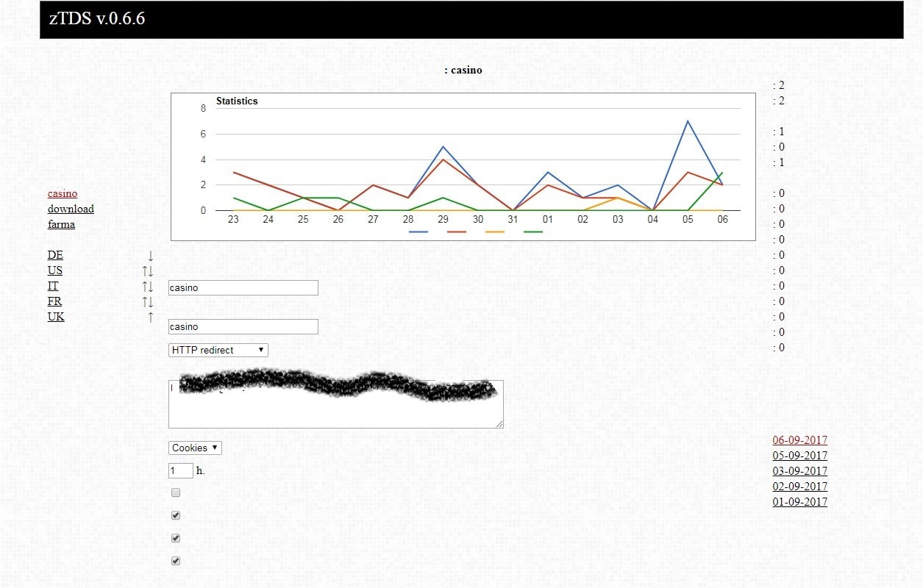Click the down arrow beside IT
This screenshot has width=923, height=588.
coord(151,287)
